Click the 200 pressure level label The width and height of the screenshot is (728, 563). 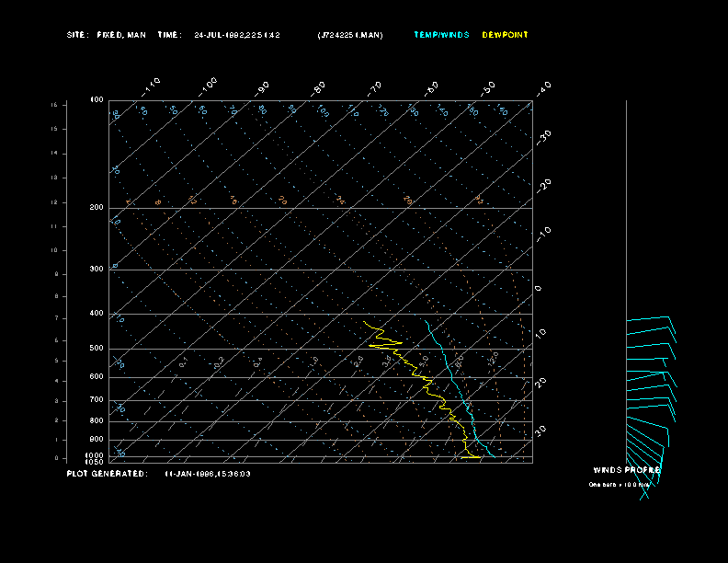[x=97, y=208]
